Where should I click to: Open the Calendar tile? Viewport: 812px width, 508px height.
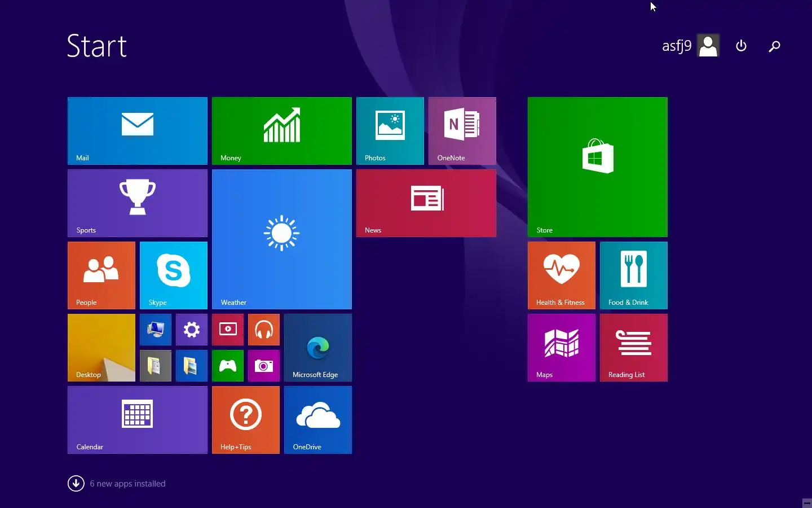pos(138,420)
